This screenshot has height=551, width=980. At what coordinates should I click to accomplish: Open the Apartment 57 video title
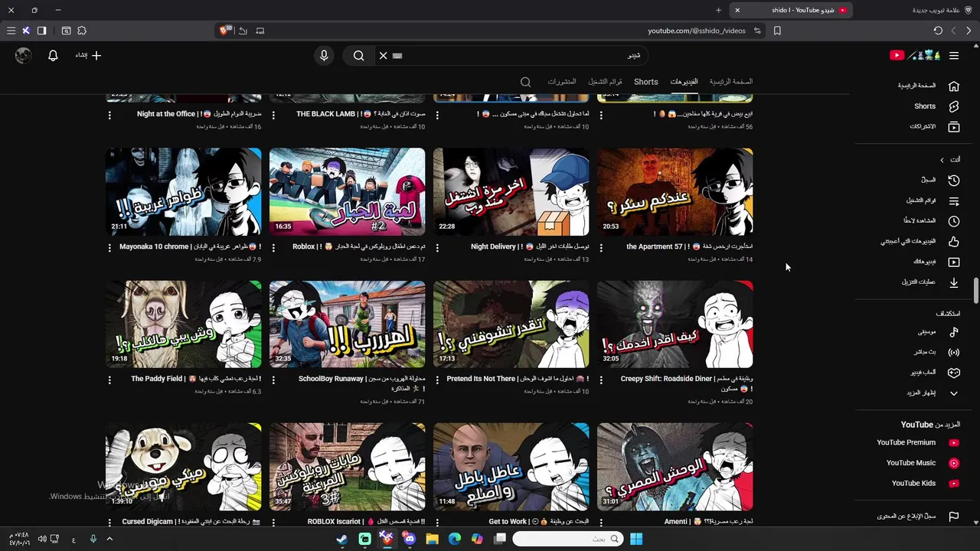click(x=689, y=247)
